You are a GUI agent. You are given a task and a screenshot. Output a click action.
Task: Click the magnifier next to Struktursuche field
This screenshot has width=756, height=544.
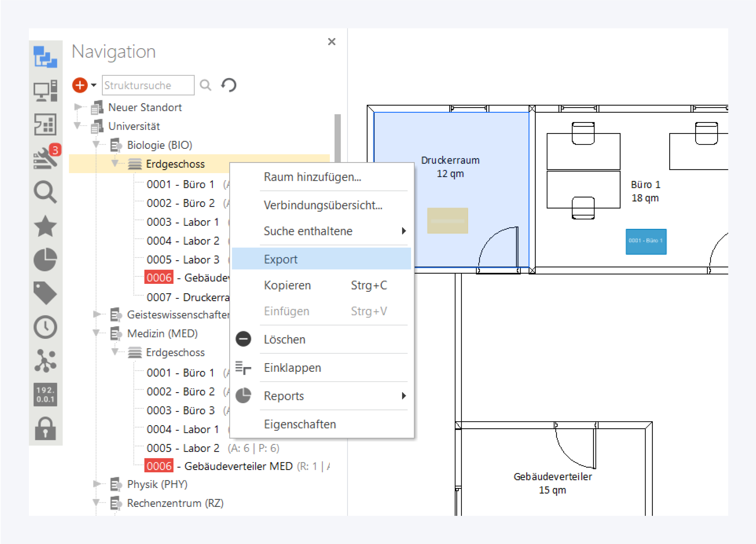click(x=205, y=85)
